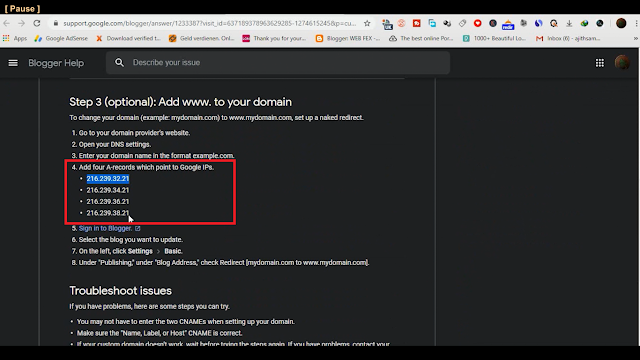The image size is (640, 360).
Task: Open the 'Blogger: WEB FEX' bookmark
Action: click(x=348, y=38)
